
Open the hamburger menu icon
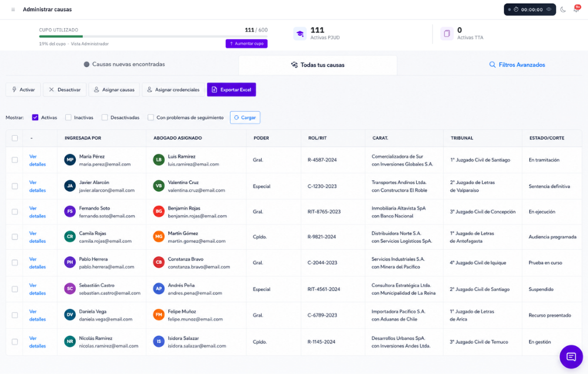[x=13, y=10]
